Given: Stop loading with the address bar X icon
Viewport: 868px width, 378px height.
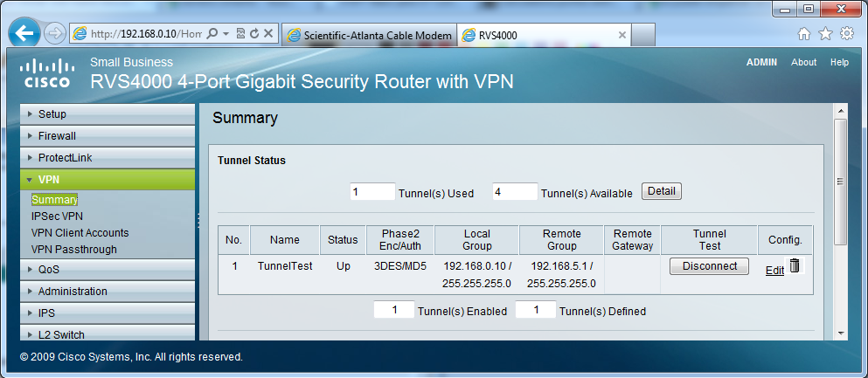Looking at the screenshot, I should point(268,34).
